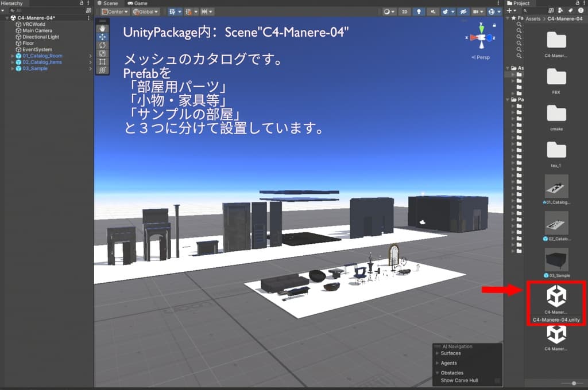Open the Global rotation handle dropdown

point(145,11)
